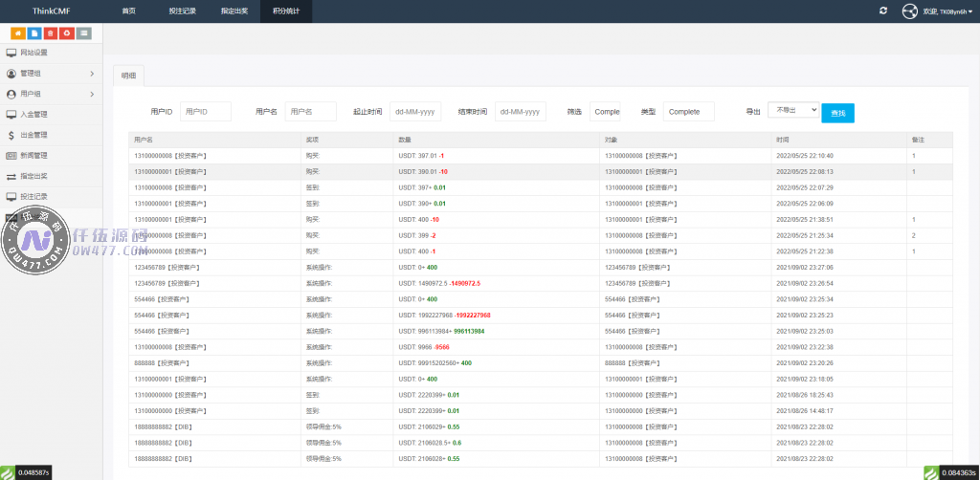Click the refresh icon in top bar
Viewport: 980px width, 480px height.
click(882, 11)
